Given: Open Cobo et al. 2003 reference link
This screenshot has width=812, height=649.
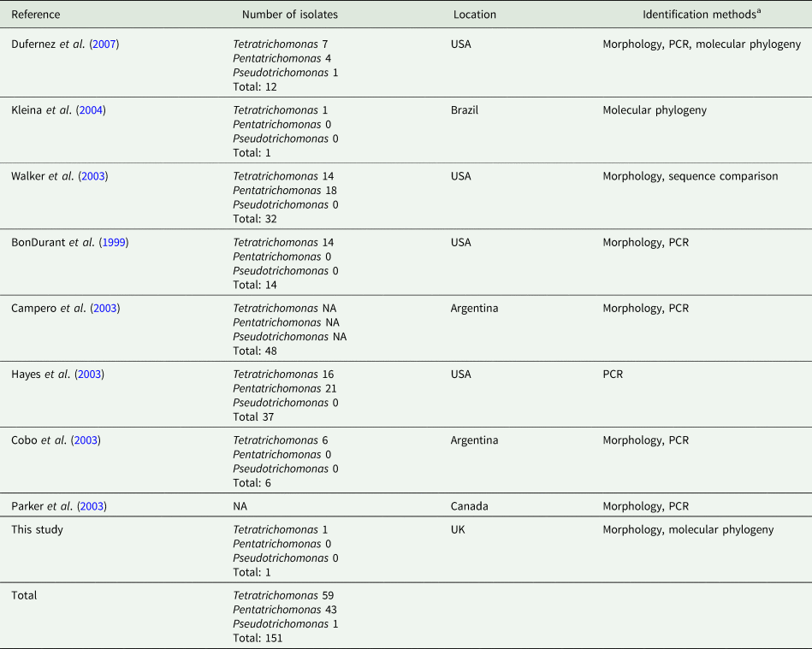Looking at the screenshot, I should (86, 440).
